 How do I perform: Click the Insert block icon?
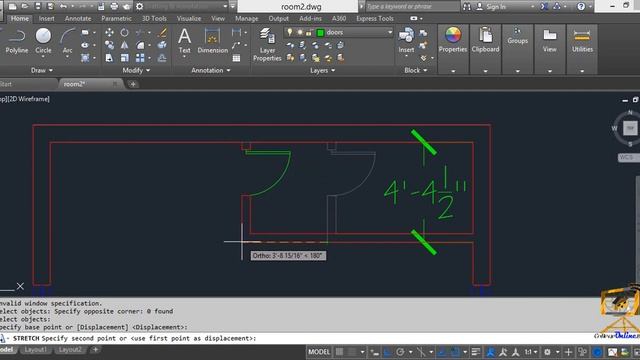[x=406, y=40]
